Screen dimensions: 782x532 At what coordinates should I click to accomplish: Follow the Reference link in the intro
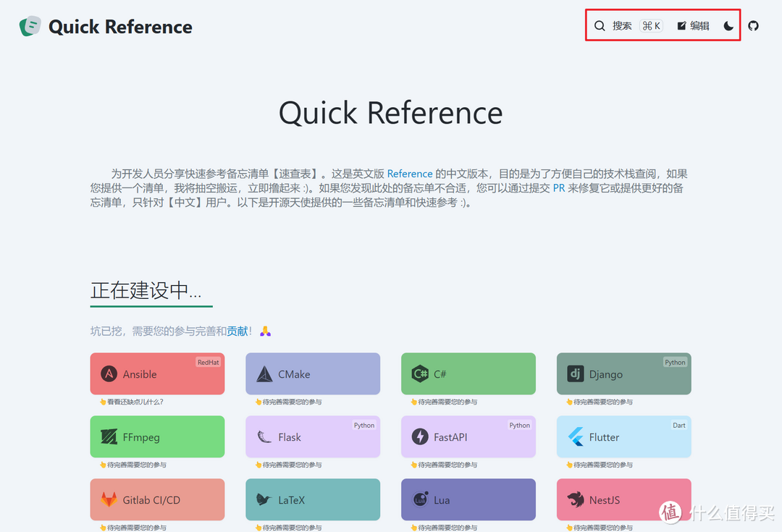pos(410,174)
